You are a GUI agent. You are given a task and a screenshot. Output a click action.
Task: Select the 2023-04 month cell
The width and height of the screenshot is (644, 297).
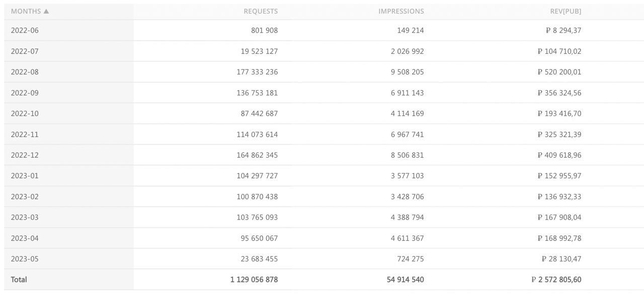click(x=25, y=238)
